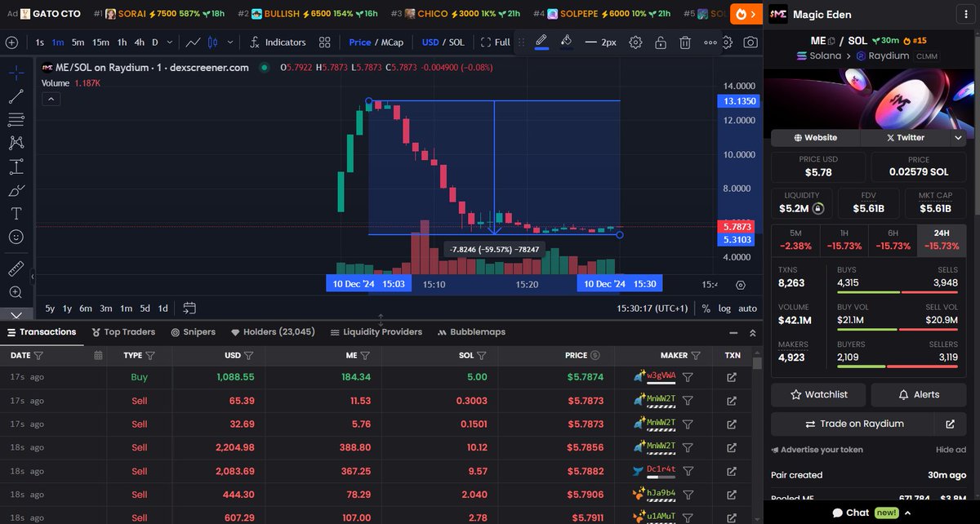Viewport: 980px width, 524px height.
Task: Select the candlestick chart style
Action: [x=212, y=42]
